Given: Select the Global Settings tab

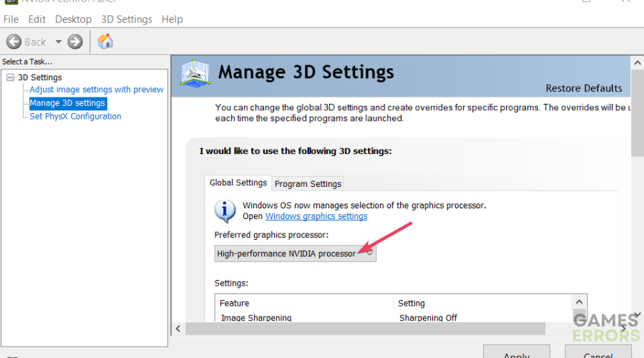Looking at the screenshot, I should pos(238,183).
